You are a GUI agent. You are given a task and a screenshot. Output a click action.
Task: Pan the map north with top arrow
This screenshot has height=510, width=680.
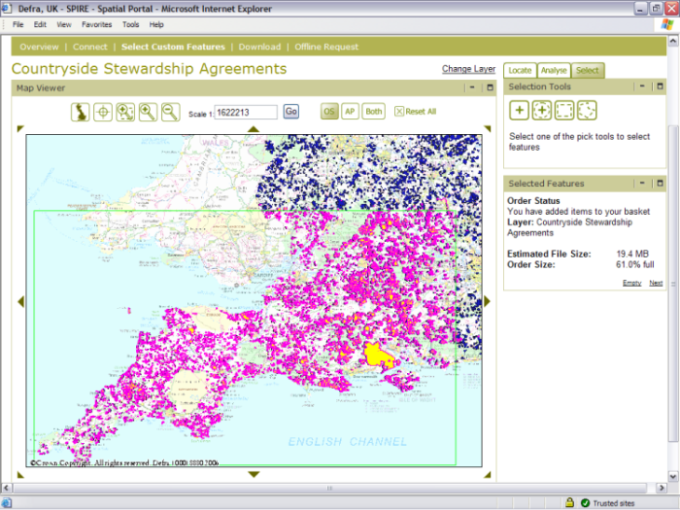(254, 129)
